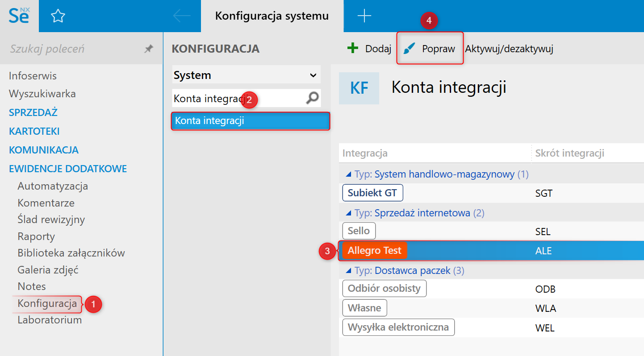The width and height of the screenshot is (644, 356).
Task: Collapse the Dostawca paczek group
Action: coord(347,271)
